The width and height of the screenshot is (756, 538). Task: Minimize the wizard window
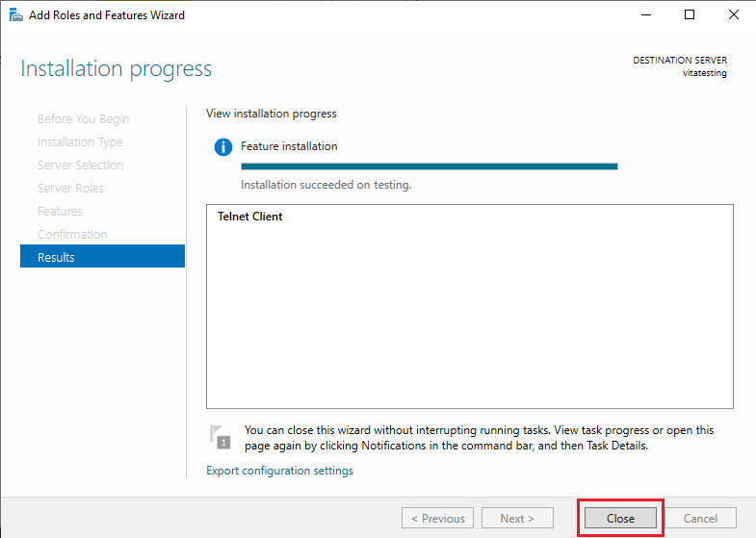tap(646, 15)
